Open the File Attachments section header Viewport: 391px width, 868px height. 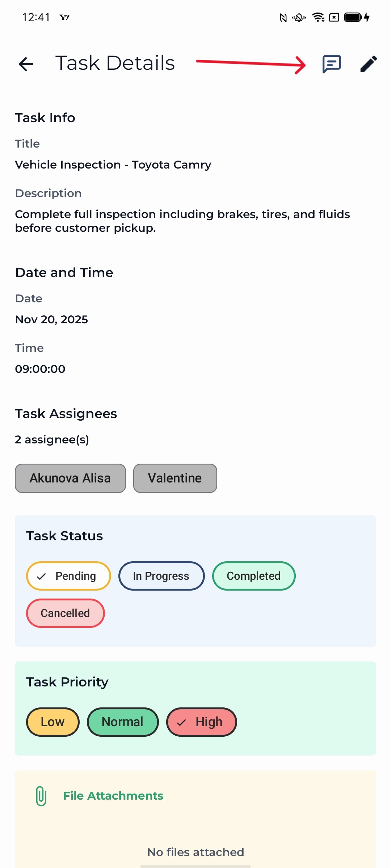113,796
